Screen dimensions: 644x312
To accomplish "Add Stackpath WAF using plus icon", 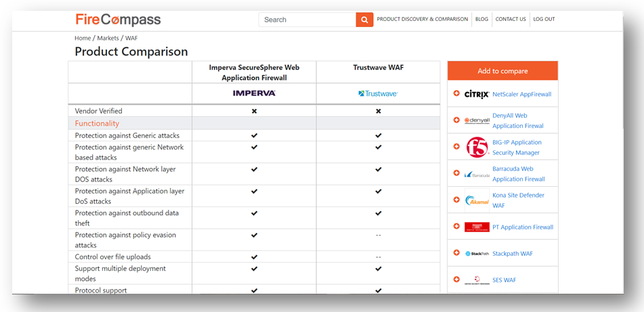I will tap(456, 252).
